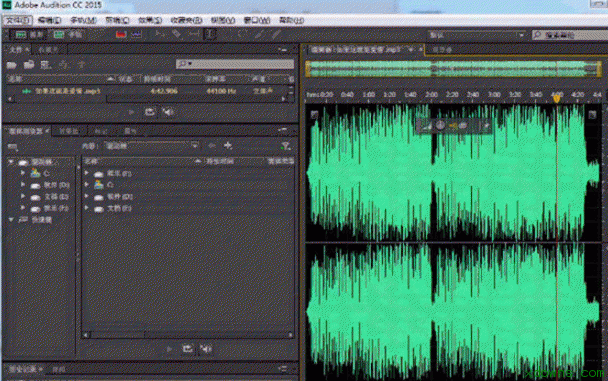Viewport: 608px width, 381px height.
Task: Show the red spectral frequency display
Action: click(121, 34)
